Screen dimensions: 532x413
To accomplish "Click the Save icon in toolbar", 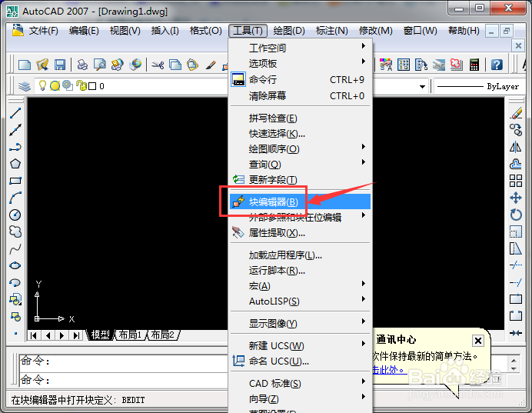I will (60, 65).
